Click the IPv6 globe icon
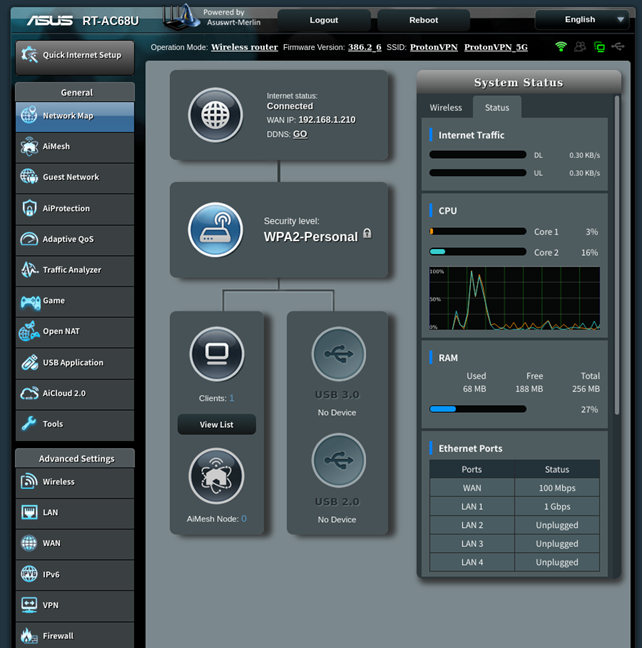 pyautogui.click(x=29, y=574)
